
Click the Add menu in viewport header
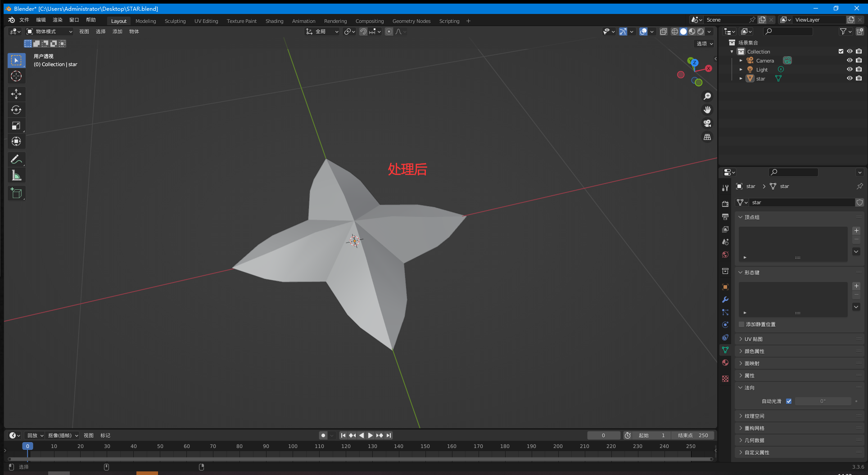118,31
